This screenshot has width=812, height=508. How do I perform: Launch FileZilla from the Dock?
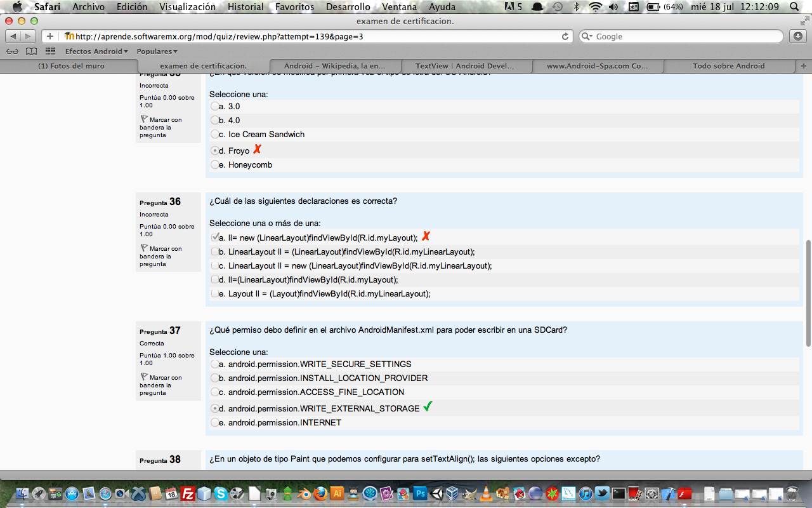(188, 493)
